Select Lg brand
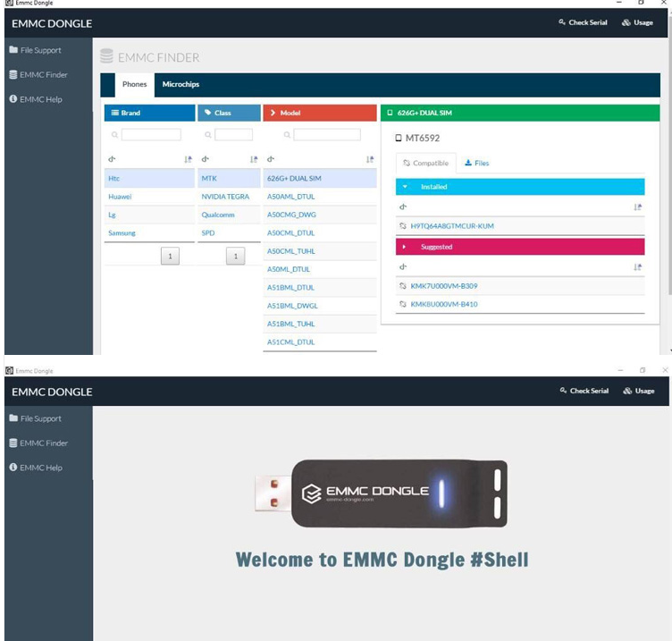Viewport: 672px width, 641px height. 149,215
